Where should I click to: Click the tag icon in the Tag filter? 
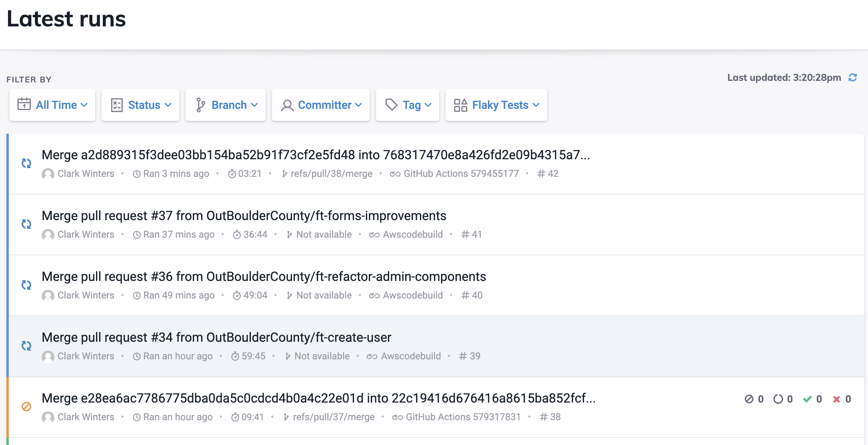tap(391, 104)
